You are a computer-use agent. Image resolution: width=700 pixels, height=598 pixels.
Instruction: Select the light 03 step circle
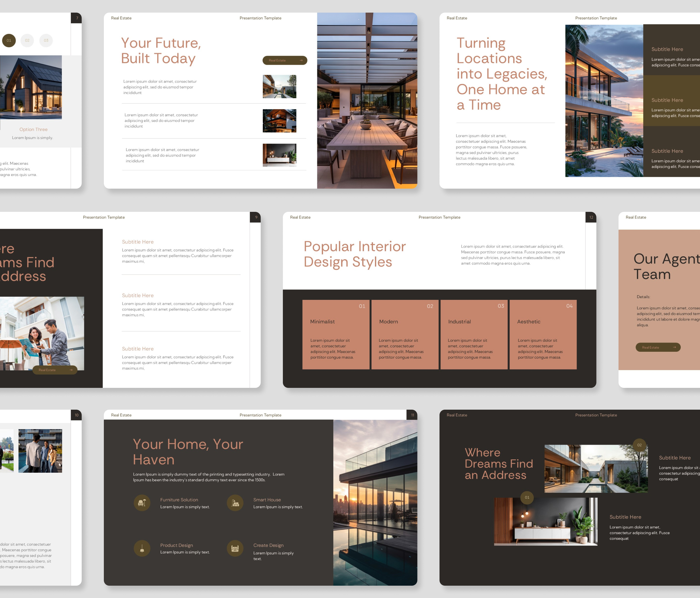46,40
